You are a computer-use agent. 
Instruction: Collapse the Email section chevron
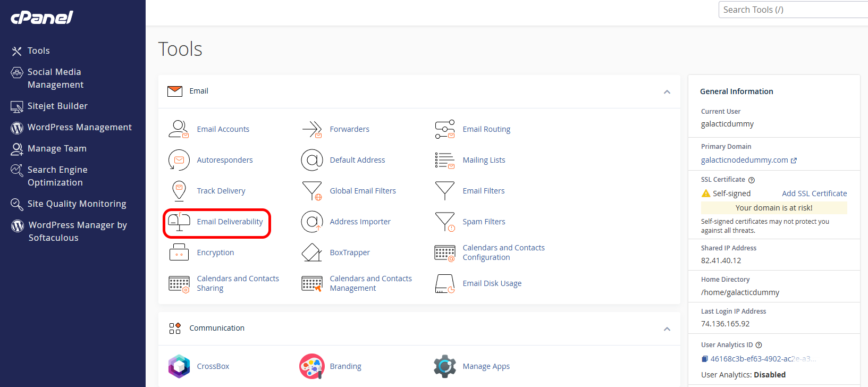coord(667,91)
